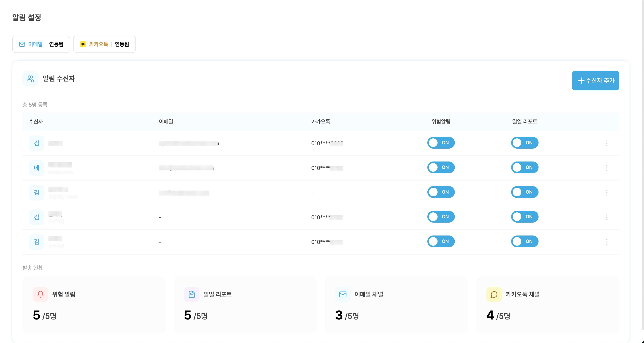Click the red bell icon on 위험 알림 card

click(x=40, y=294)
